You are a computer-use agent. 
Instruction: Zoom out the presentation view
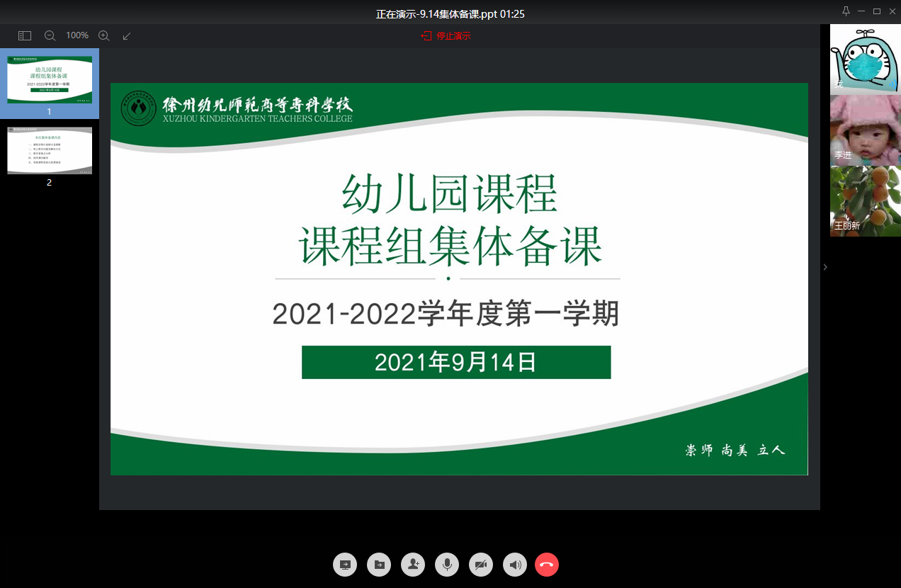[x=50, y=35]
